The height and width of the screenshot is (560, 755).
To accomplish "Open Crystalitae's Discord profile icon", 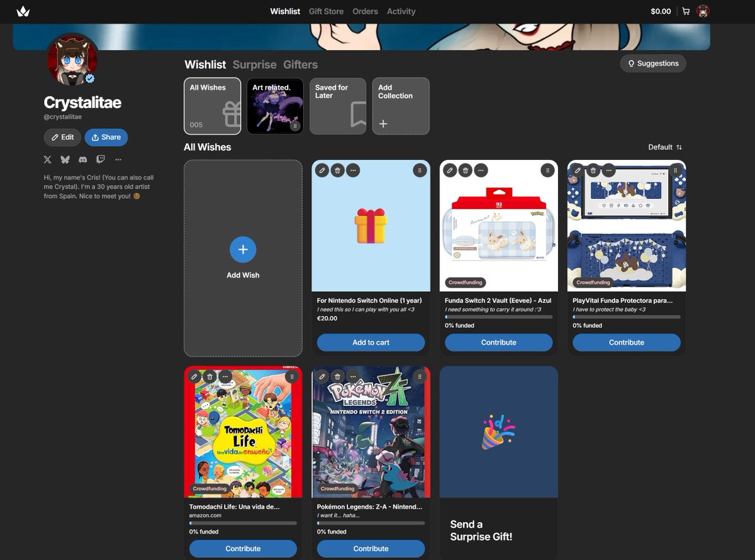I will (x=82, y=159).
